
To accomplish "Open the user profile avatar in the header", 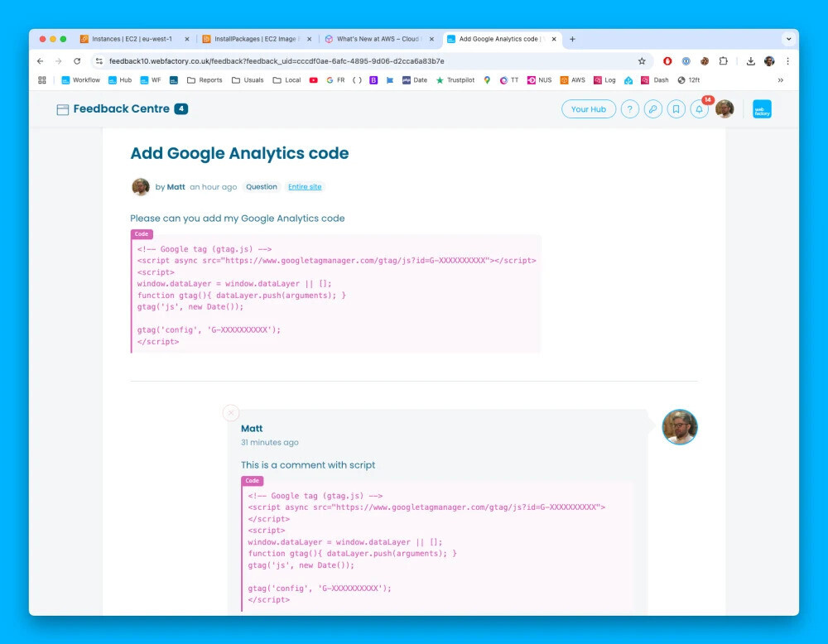I will (724, 108).
